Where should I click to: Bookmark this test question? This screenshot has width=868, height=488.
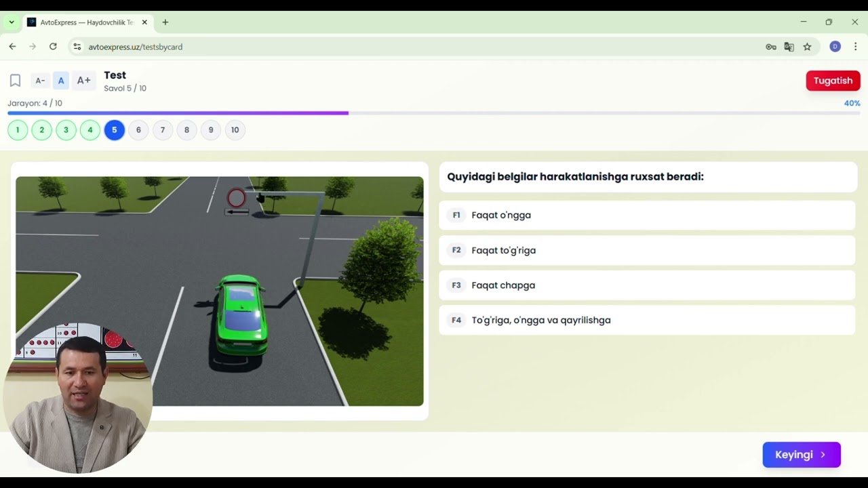[x=15, y=81]
